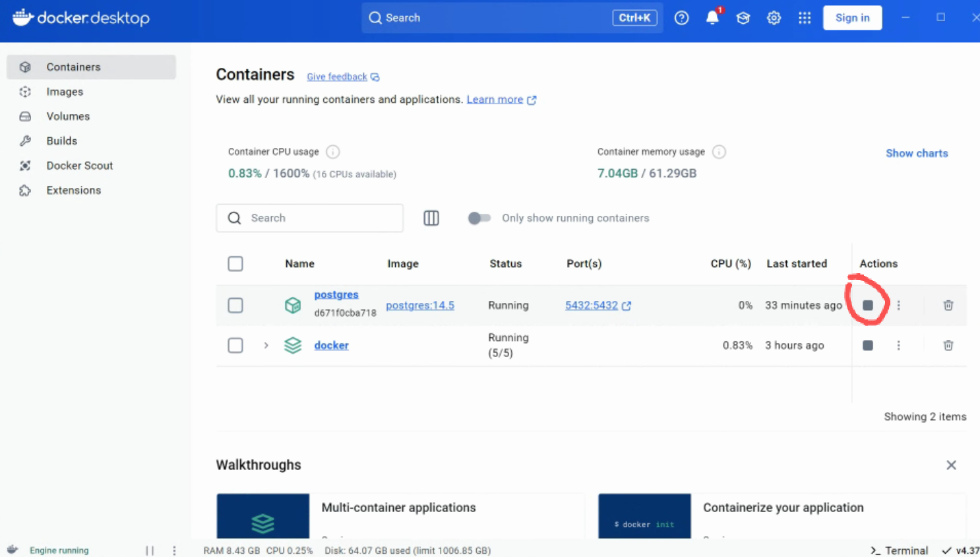This screenshot has width=980, height=557.
Task: Check the postgres container checkbox
Action: (235, 306)
